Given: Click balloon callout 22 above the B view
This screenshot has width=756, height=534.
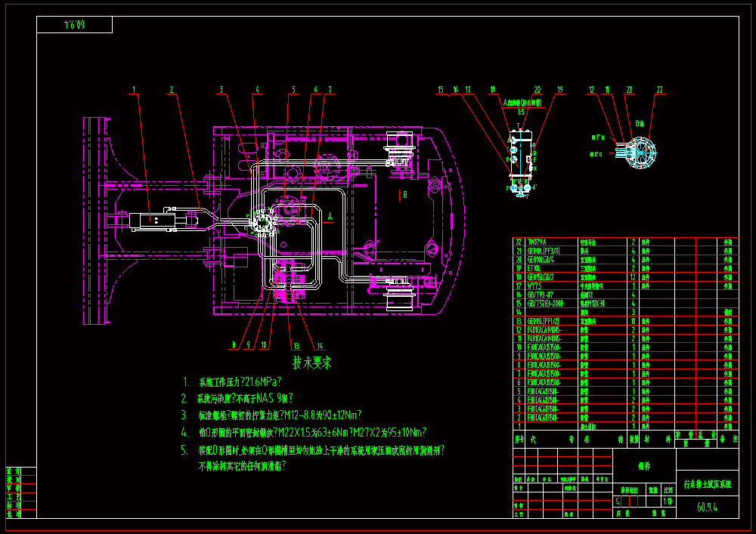Looking at the screenshot, I should (x=660, y=90).
